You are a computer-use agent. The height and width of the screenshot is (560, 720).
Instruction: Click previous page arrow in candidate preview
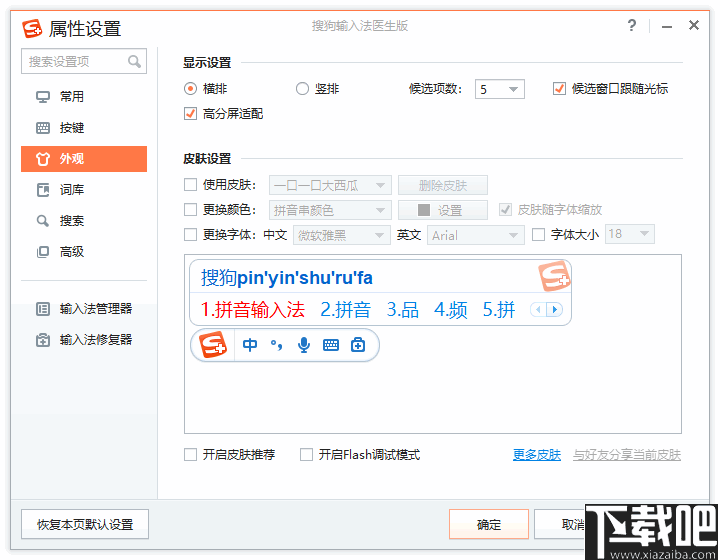click(538, 310)
